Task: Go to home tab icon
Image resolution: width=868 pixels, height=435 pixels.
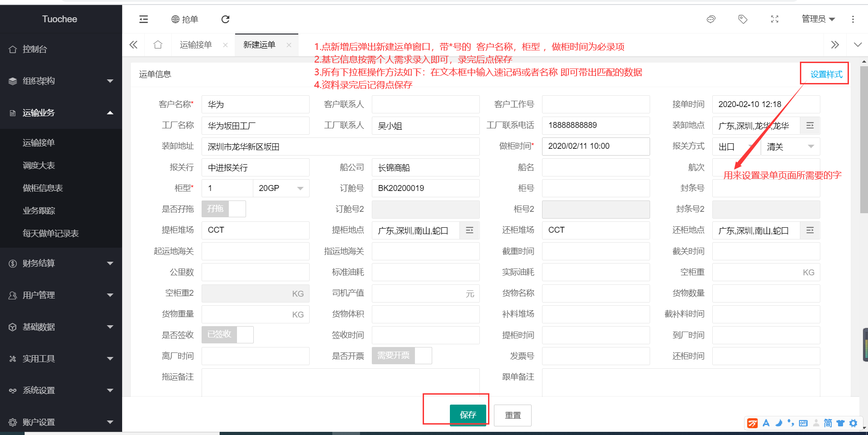Action: [158, 44]
